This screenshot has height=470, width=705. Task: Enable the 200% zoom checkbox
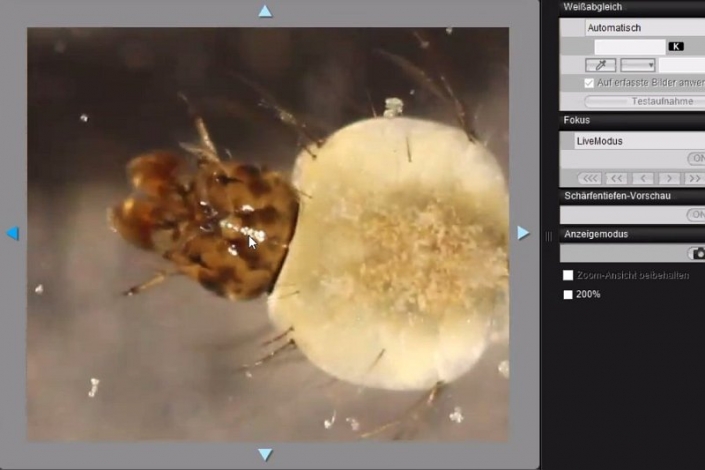pyautogui.click(x=568, y=294)
